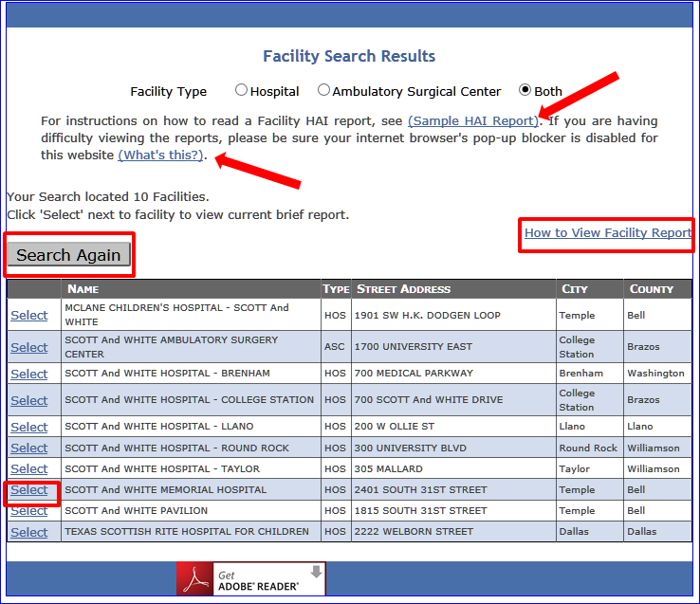Click the Get Adobe Reader icon
The image size is (700, 604).
250,579
